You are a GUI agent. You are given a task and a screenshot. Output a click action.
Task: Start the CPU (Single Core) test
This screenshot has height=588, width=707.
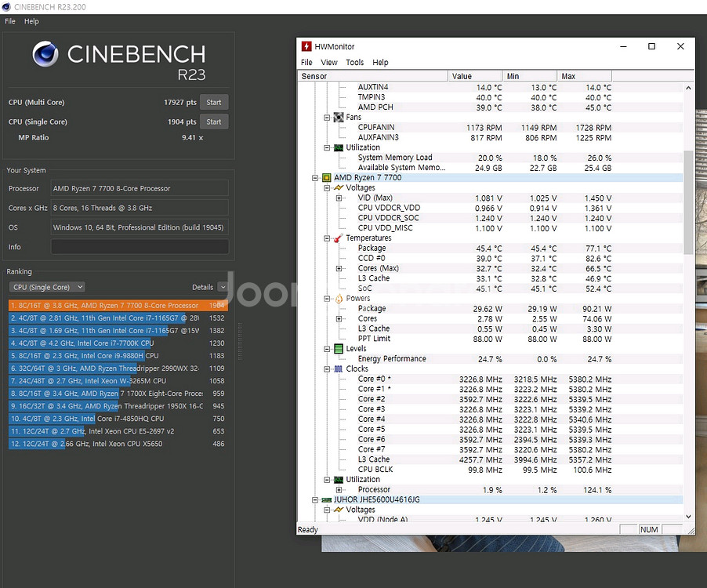214,122
